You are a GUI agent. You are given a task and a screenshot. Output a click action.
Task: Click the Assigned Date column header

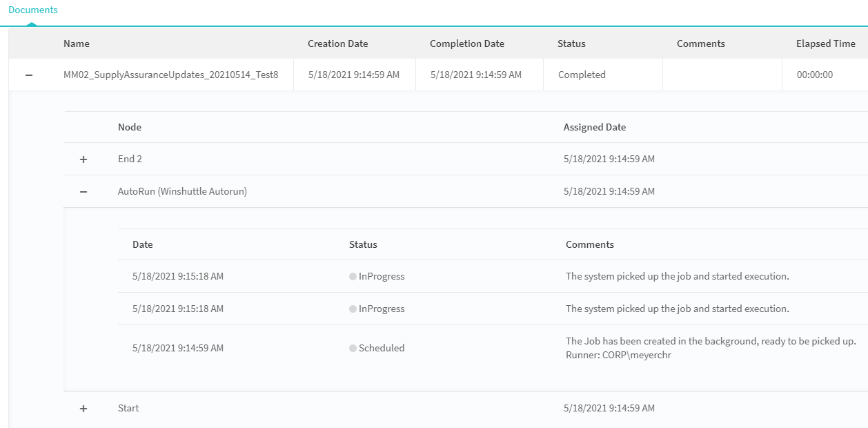[594, 127]
